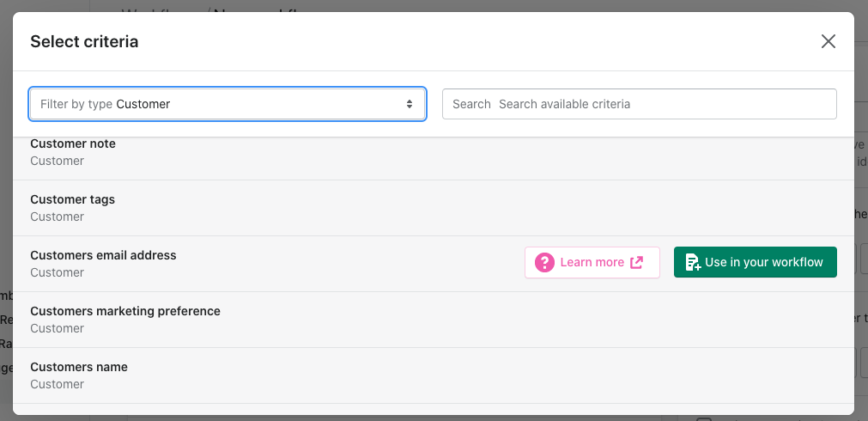Click Customer subtitle under Customer note

[x=57, y=161]
